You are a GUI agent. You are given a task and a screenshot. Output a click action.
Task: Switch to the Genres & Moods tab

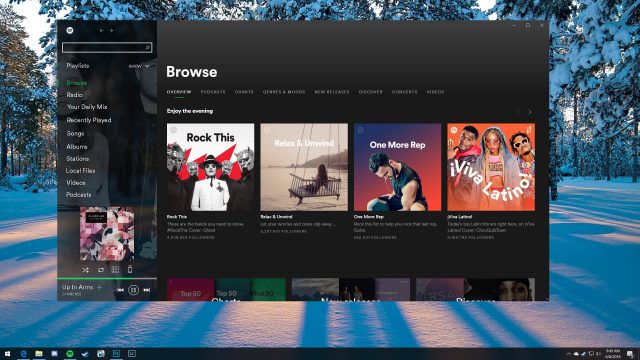(284, 92)
